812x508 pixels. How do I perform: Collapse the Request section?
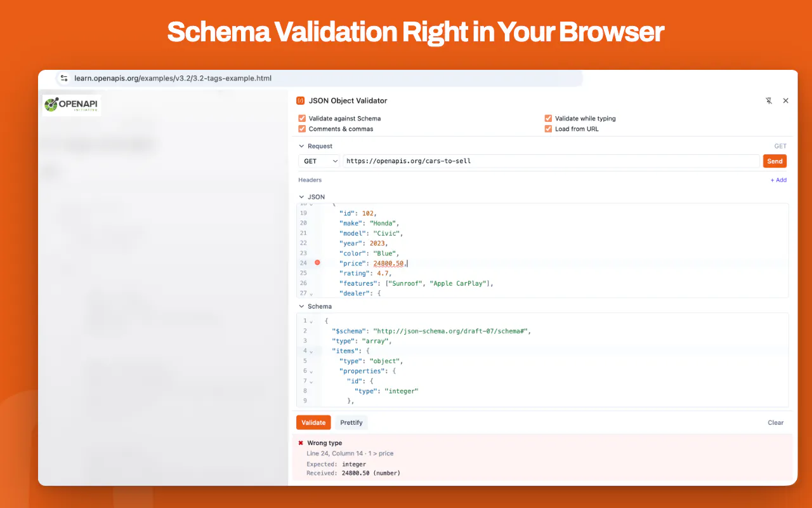[x=301, y=146]
